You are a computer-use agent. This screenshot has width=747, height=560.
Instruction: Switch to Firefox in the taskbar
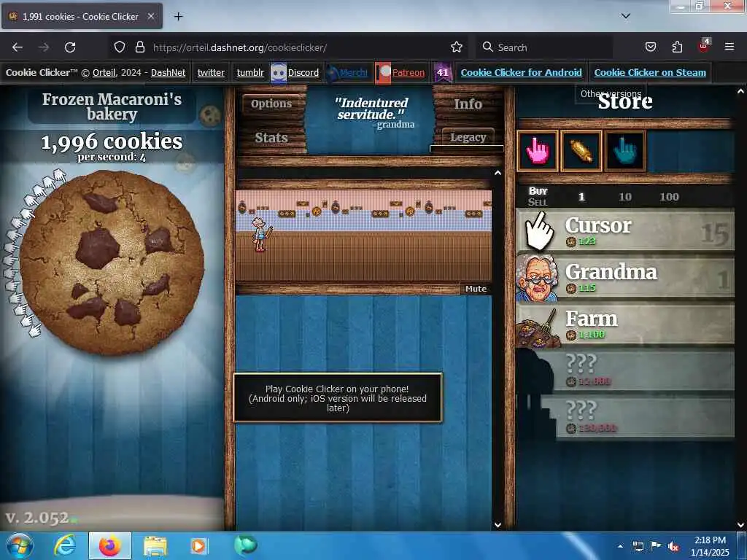109,545
